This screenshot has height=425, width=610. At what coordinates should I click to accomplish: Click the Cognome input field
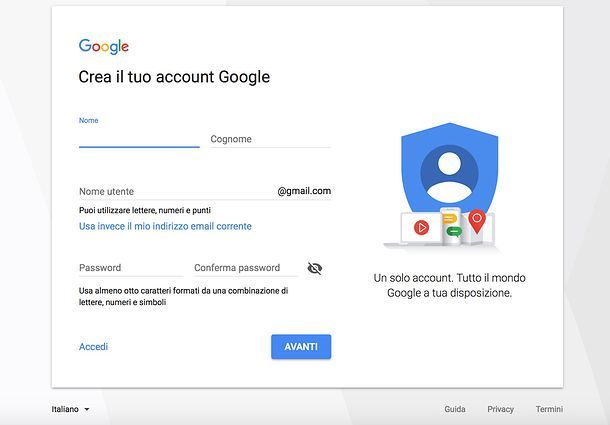coord(271,139)
